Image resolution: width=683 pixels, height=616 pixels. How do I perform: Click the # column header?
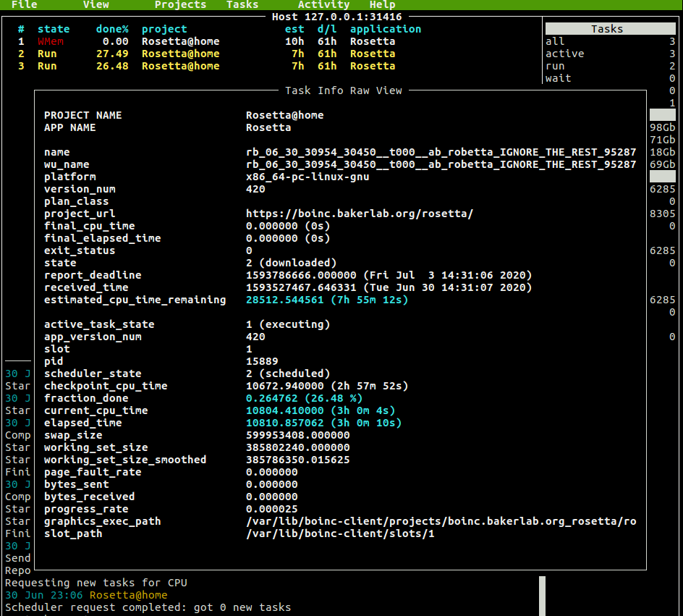point(21,29)
